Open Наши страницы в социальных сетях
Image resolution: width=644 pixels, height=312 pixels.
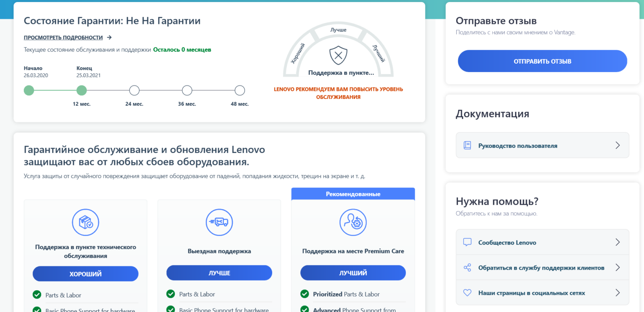(x=543, y=292)
